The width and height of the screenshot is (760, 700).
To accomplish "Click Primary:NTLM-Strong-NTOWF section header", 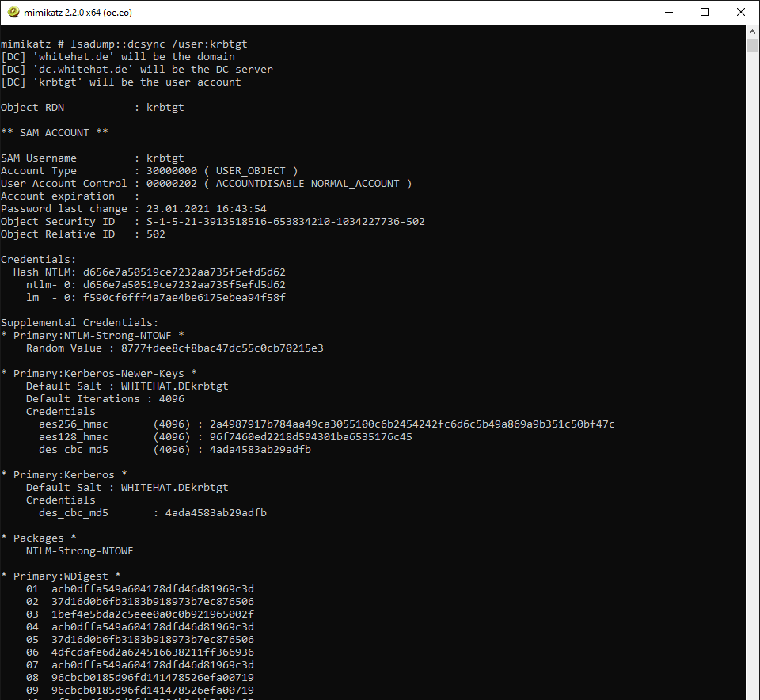I will pos(92,336).
